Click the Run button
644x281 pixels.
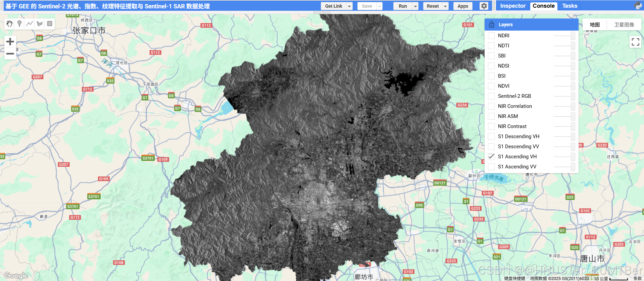pyautogui.click(x=403, y=6)
